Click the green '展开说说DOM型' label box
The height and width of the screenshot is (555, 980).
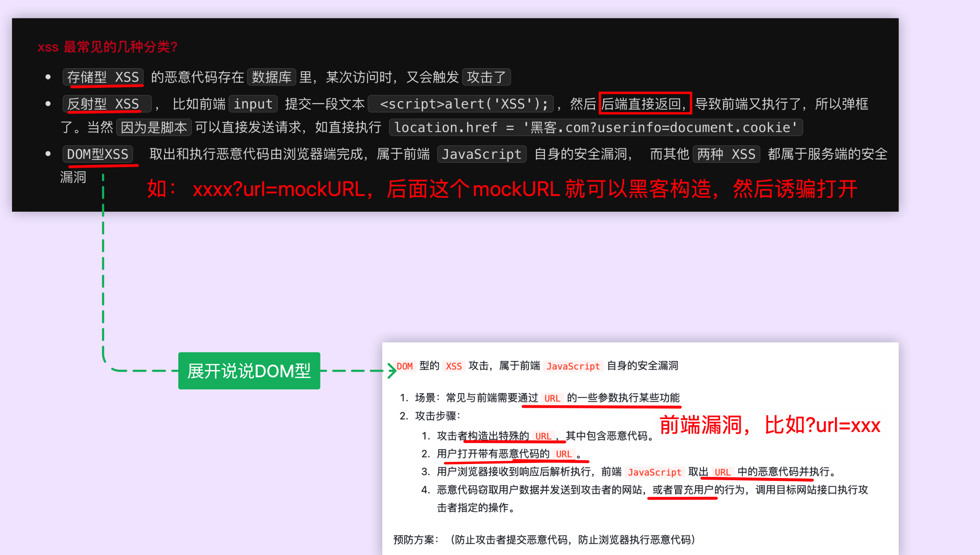pos(249,371)
